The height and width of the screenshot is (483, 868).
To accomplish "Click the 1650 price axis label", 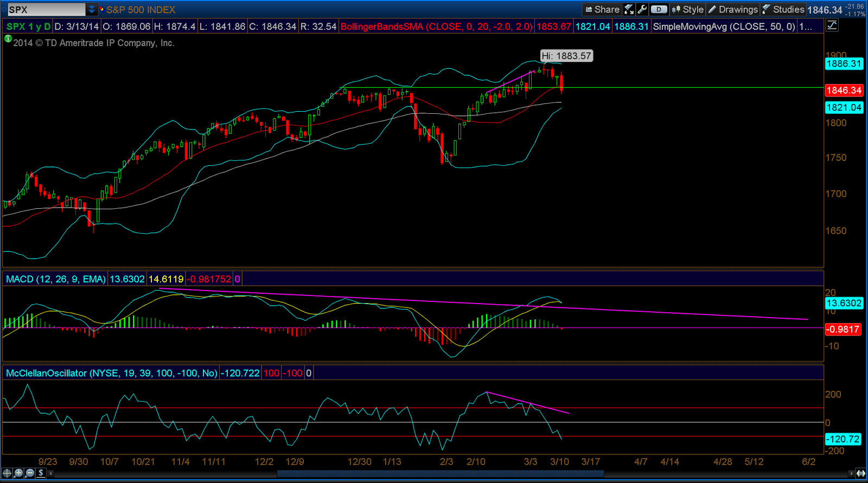I will tap(836, 231).
